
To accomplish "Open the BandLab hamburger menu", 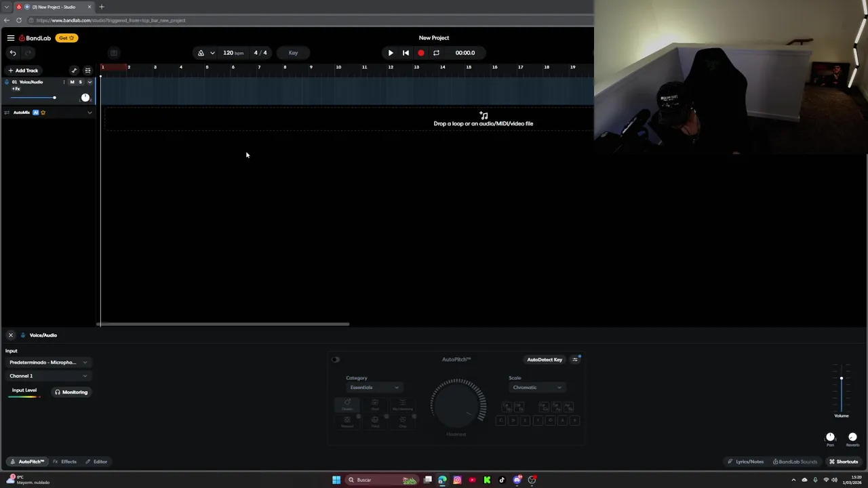I will [x=10, y=38].
